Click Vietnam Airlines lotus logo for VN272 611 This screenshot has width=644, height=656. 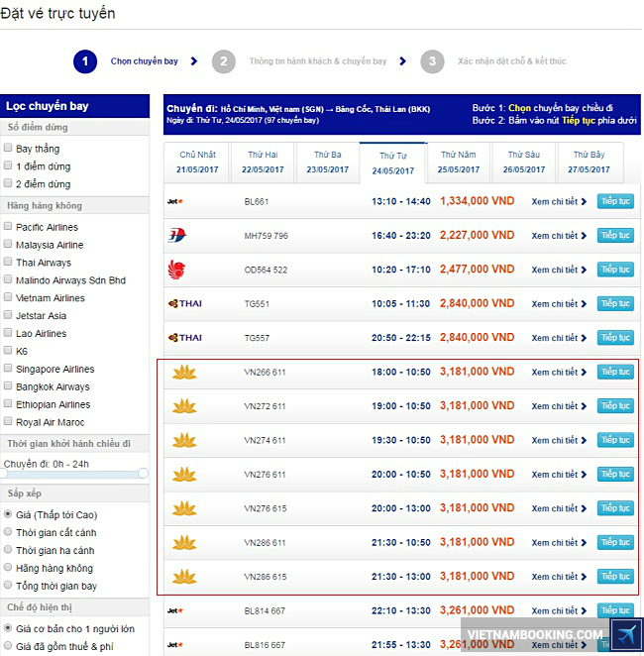(x=184, y=406)
